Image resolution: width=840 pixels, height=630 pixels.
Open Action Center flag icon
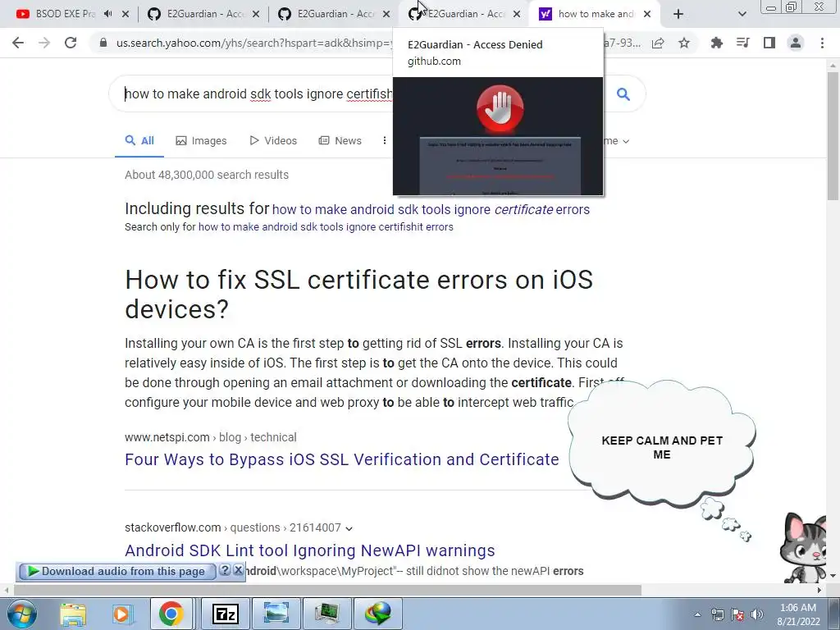[737, 614]
